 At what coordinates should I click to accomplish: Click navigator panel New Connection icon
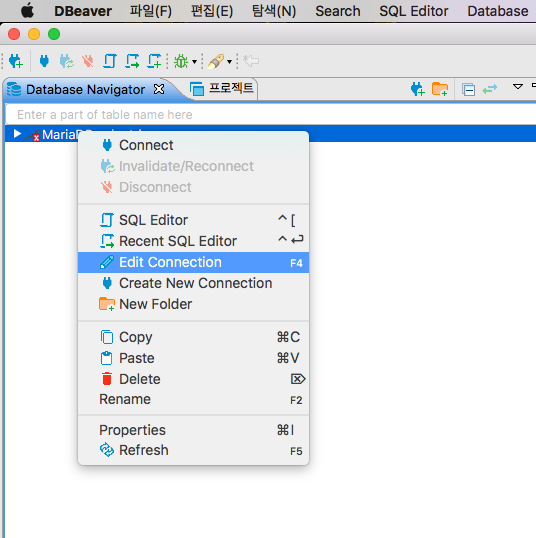[418, 89]
